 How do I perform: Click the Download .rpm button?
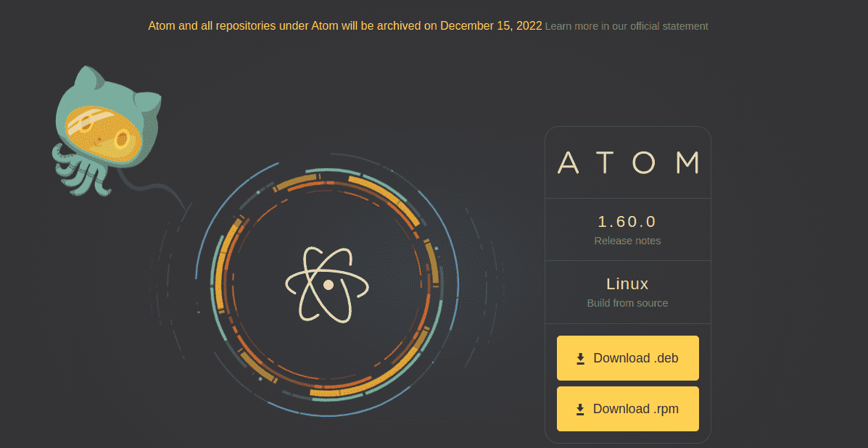(628, 409)
